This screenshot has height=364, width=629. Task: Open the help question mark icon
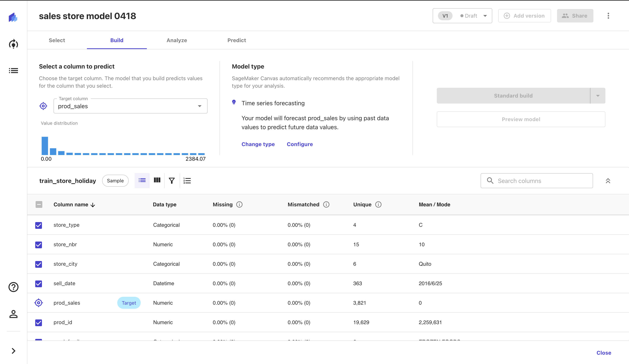(x=13, y=287)
